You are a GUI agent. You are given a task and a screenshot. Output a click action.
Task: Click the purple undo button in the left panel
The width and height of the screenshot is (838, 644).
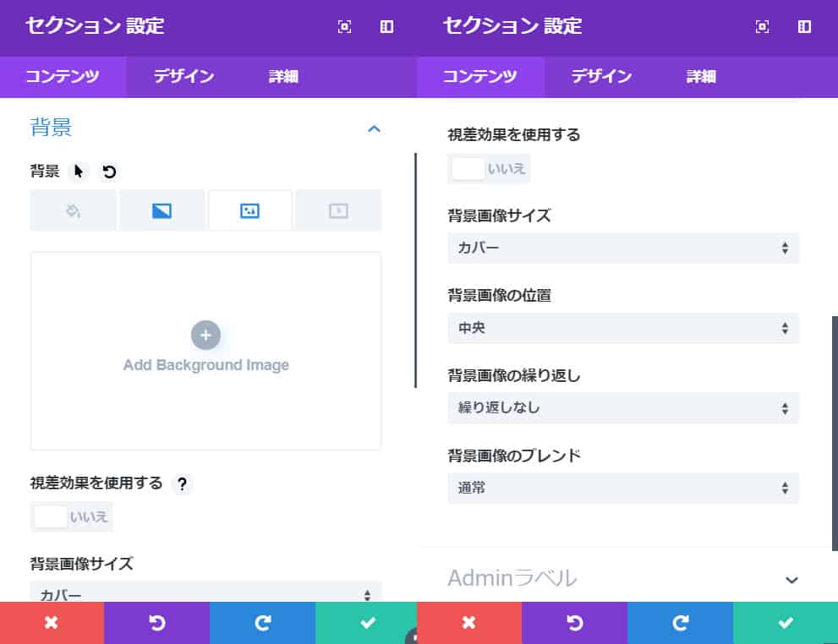coord(156,623)
